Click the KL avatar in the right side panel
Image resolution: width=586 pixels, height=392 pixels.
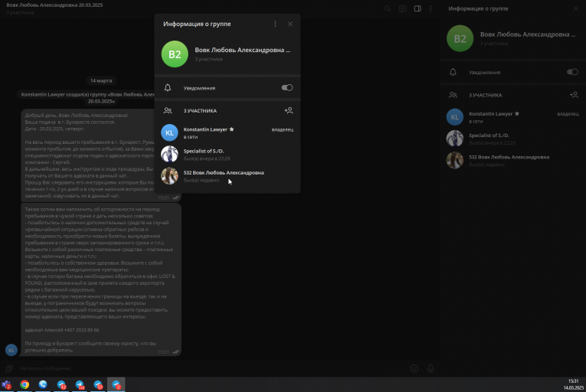(455, 117)
